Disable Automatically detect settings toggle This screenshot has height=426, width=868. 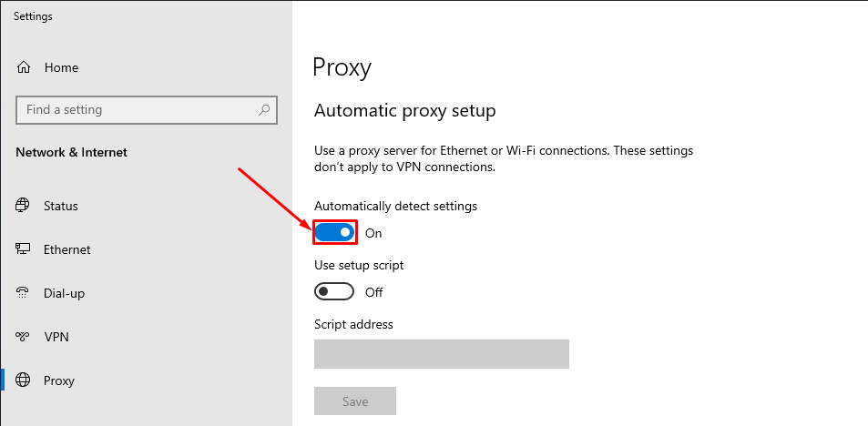point(334,233)
